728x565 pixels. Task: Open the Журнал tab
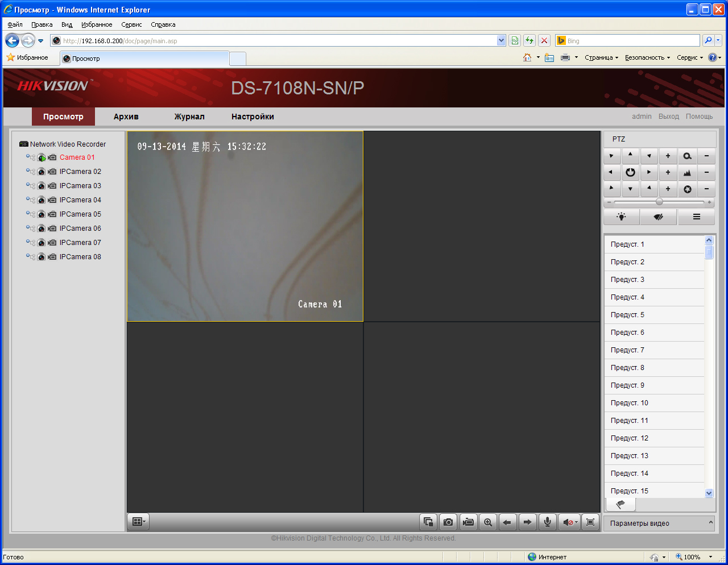tap(189, 117)
